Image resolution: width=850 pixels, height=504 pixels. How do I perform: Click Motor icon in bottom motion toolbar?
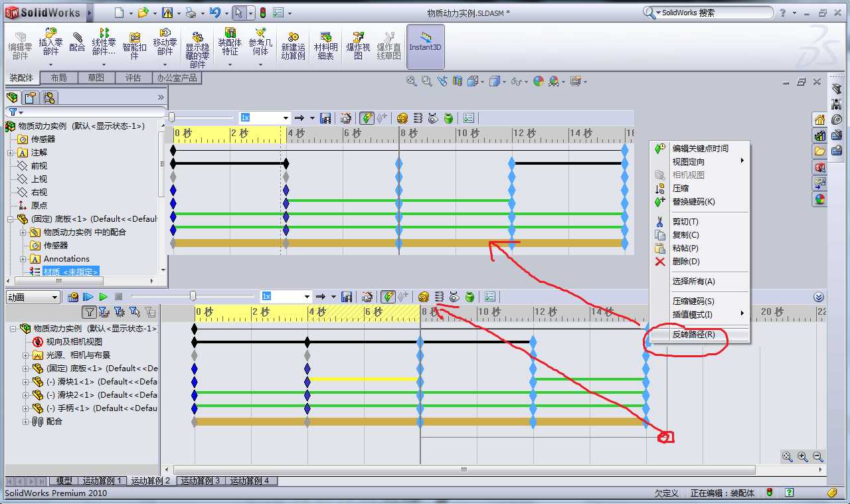423,297
